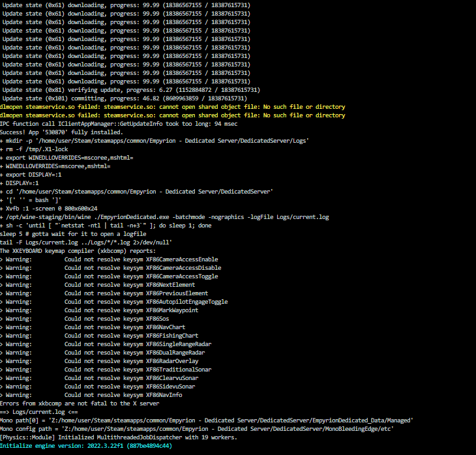Click the XF86CameraAccessEnable keysym warning
The height and width of the screenshot is (455, 476).
click(x=109, y=260)
